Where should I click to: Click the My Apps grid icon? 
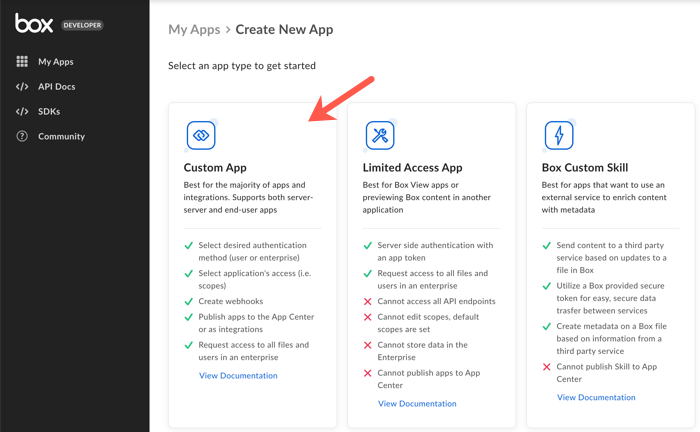point(22,62)
